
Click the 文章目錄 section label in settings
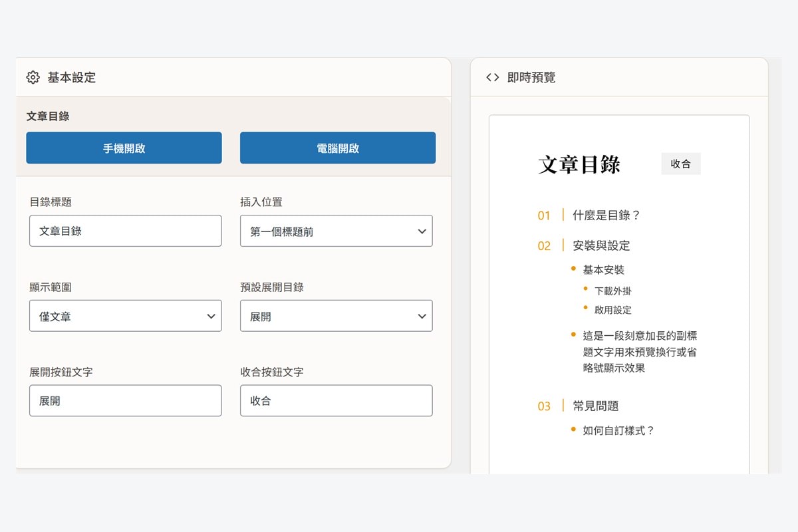pyautogui.click(x=48, y=116)
